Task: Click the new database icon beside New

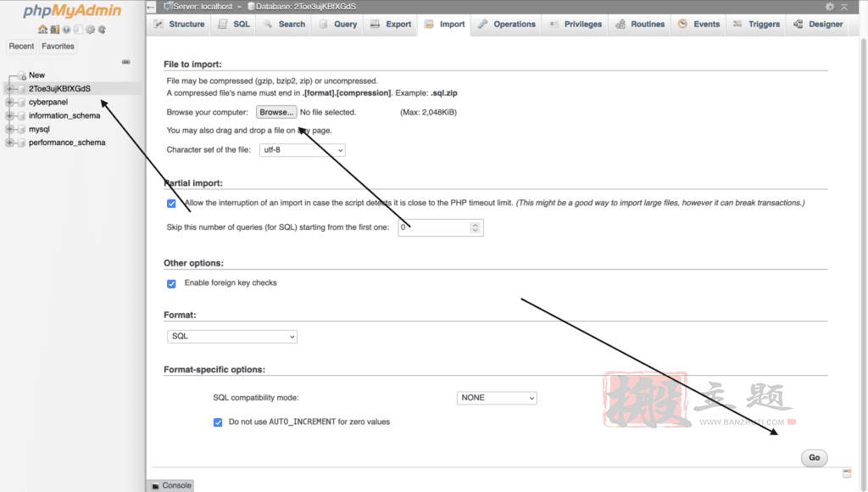Action: click(x=21, y=75)
